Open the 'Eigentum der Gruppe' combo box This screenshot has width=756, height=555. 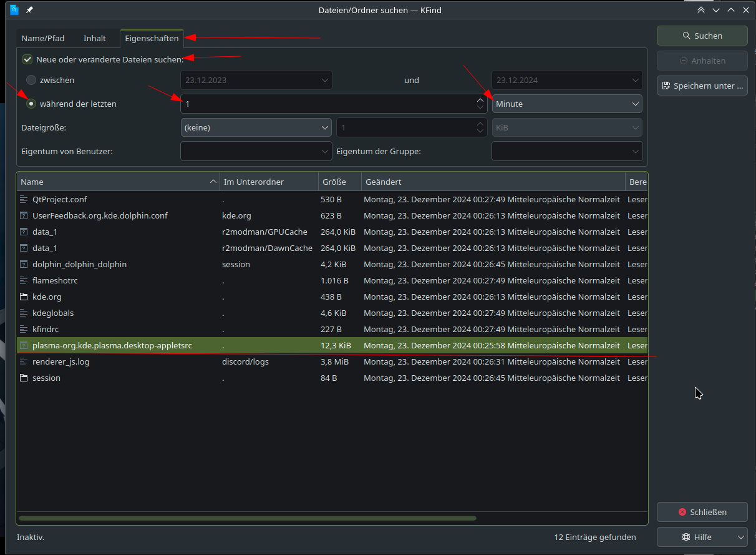click(567, 151)
